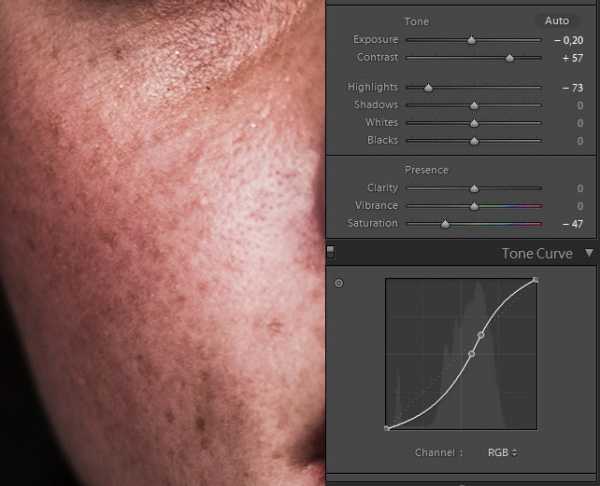
Task: Click the Exposure value -0,20
Action: [568, 40]
